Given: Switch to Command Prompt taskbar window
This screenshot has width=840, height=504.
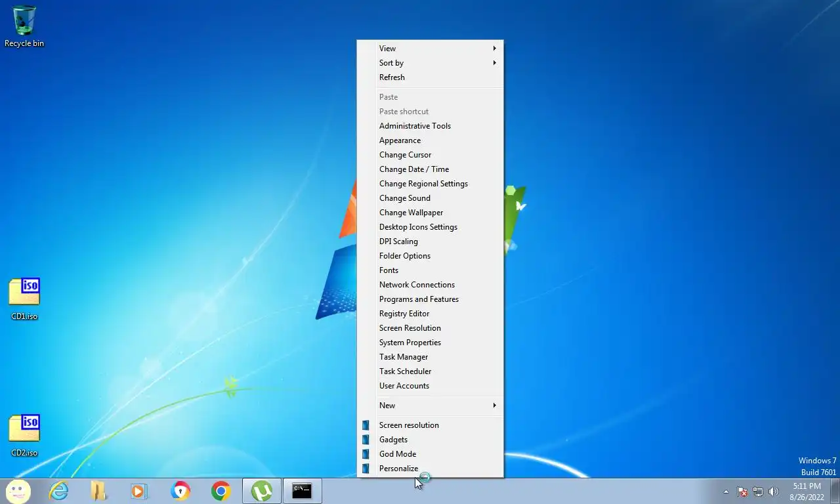Looking at the screenshot, I should click(302, 491).
